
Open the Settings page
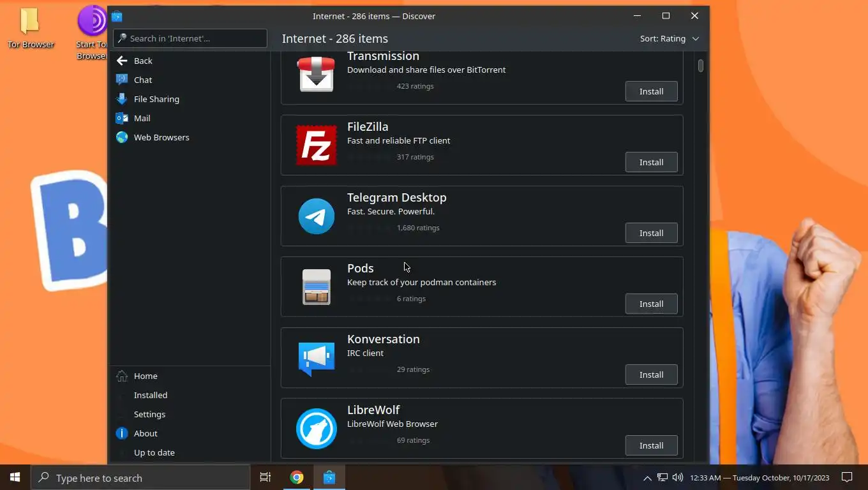(149, 414)
